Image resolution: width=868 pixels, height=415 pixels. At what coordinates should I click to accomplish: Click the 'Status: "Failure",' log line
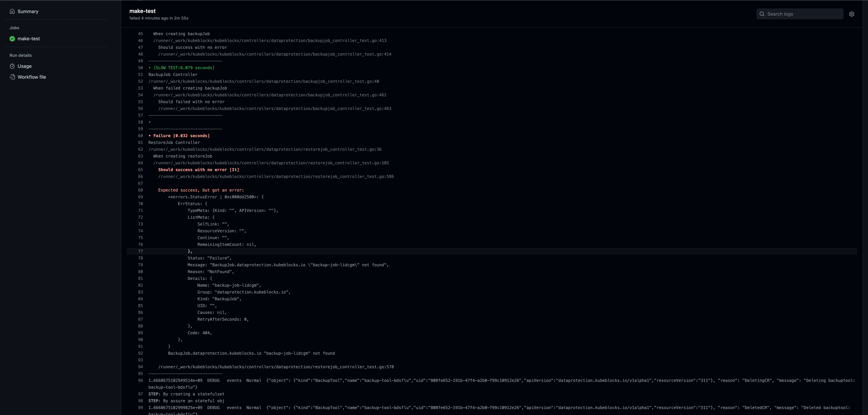coord(210,258)
